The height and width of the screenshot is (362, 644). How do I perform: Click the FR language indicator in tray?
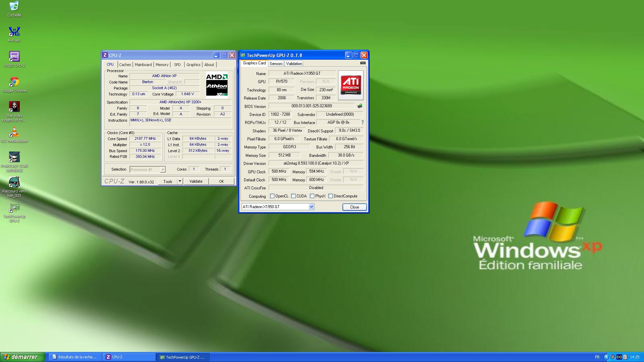(597, 357)
